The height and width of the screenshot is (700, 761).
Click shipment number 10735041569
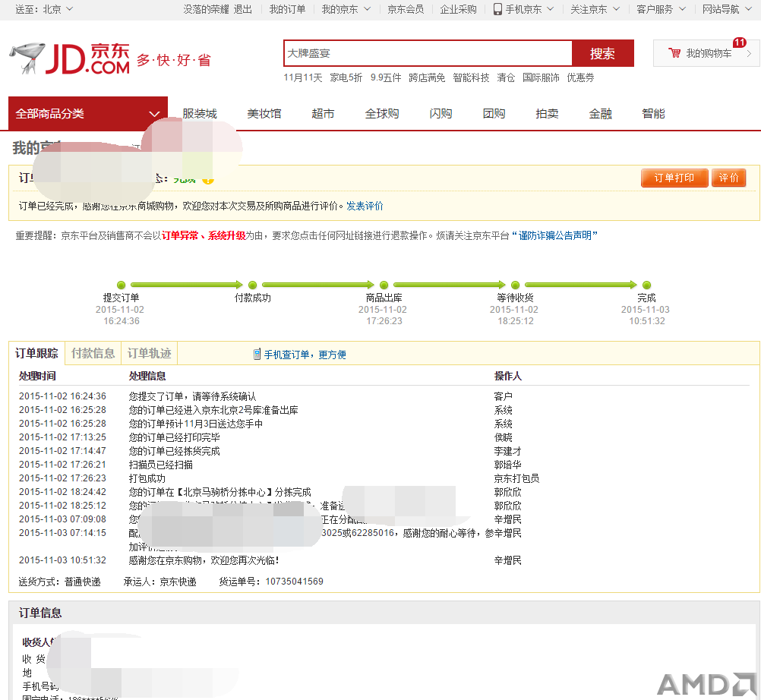coord(294,582)
